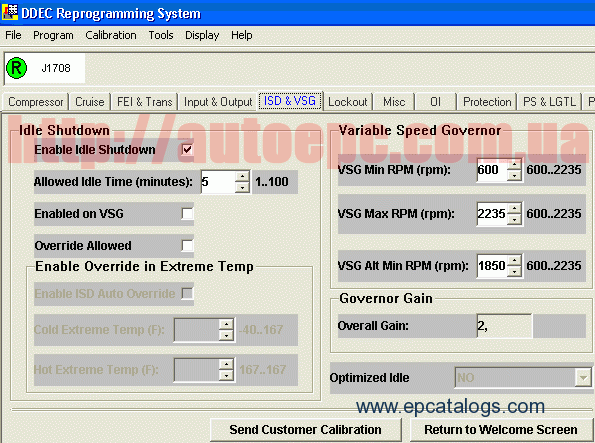Uncheck Enable Idle Shutdown checkbox

coord(187,150)
